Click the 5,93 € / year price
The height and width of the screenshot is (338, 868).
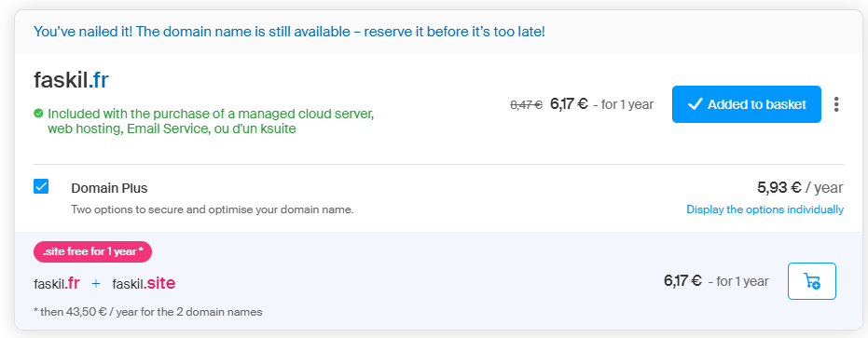point(800,187)
